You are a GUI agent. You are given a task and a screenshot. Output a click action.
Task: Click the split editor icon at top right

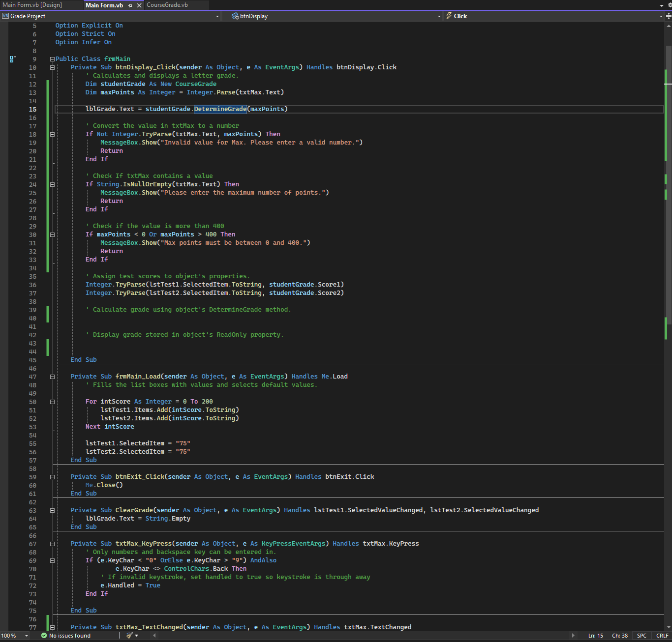(669, 16)
